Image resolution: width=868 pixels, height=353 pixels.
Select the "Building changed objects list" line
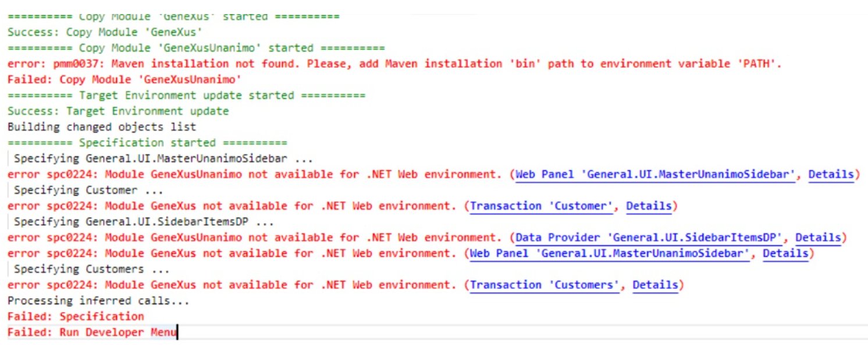point(102,126)
